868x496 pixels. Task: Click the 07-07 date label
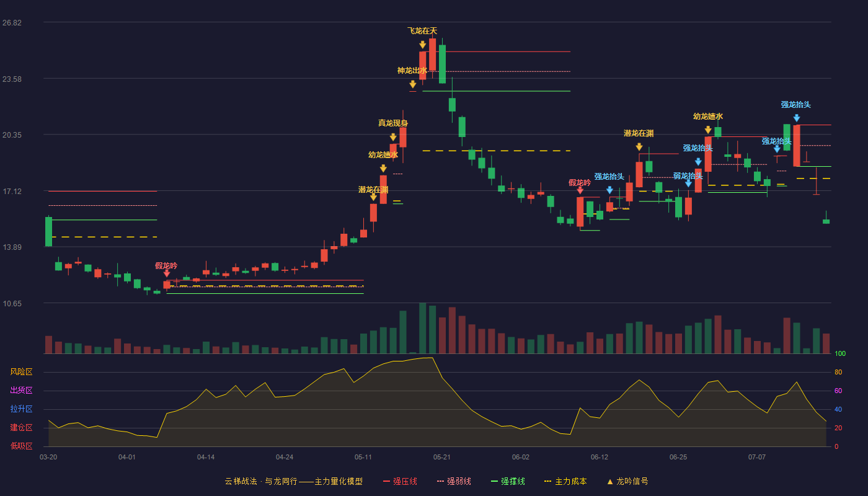(x=757, y=457)
